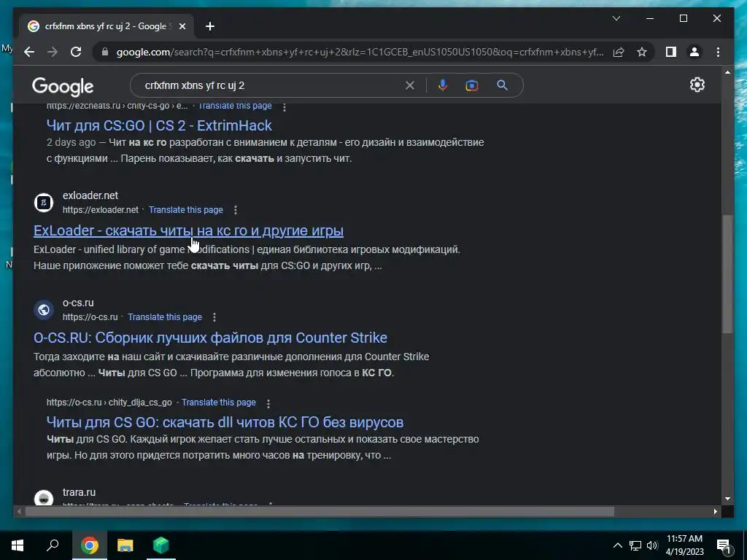Screen dimensions: 747x560
Task: Click the horizontal scrollbar thumb
Action: pyautogui.click(x=320, y=512)
